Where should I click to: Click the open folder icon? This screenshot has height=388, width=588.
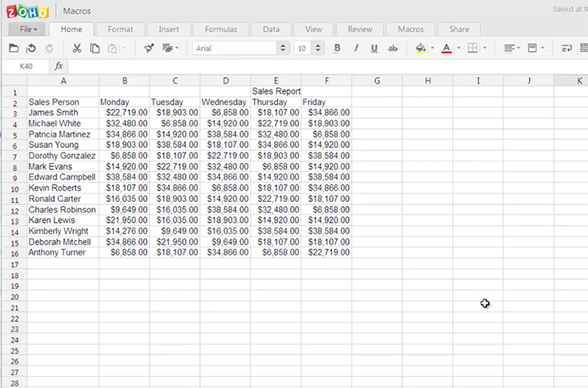pyautogui.click(x=14, y=48)
